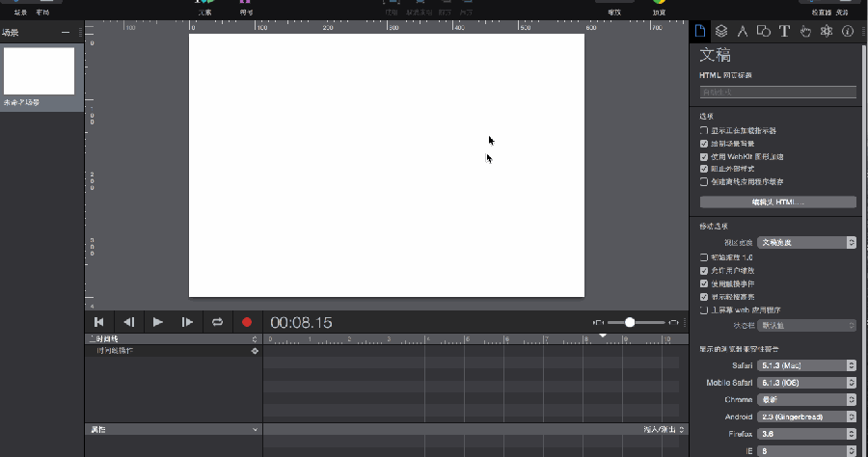Click the timeline zoom slider handle
Viewport: 868px width, 457px height.
[630, 322]
